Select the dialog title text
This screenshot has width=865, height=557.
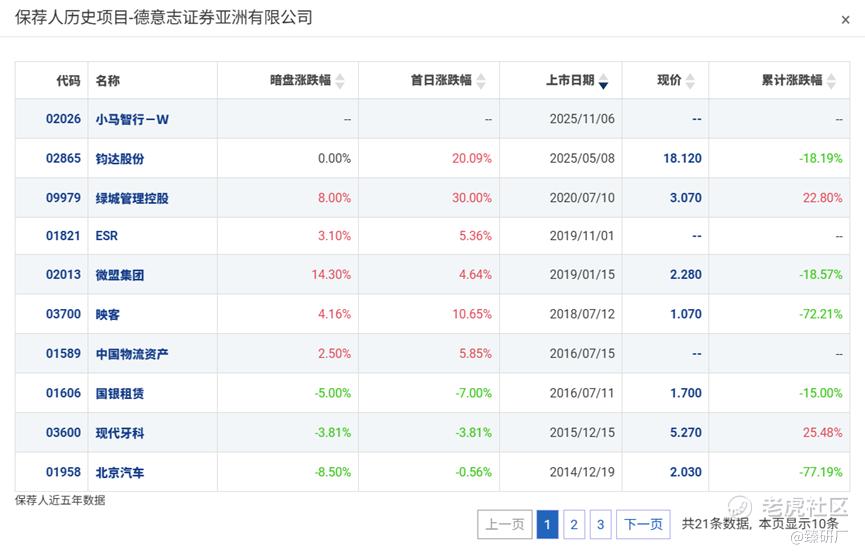point(164,18)
